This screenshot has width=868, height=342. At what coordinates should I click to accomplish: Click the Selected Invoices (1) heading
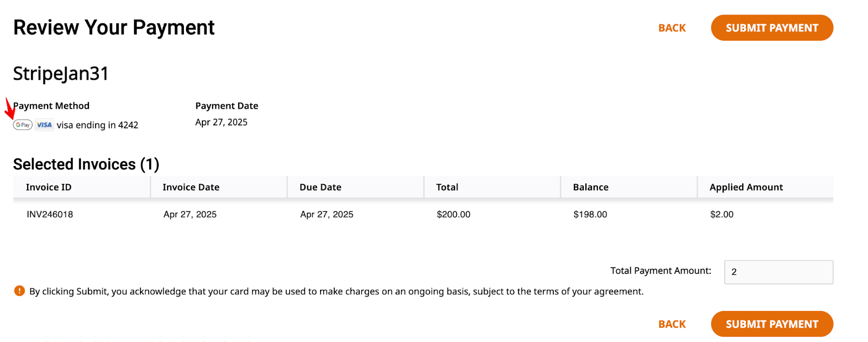click(x=86, y=164)
